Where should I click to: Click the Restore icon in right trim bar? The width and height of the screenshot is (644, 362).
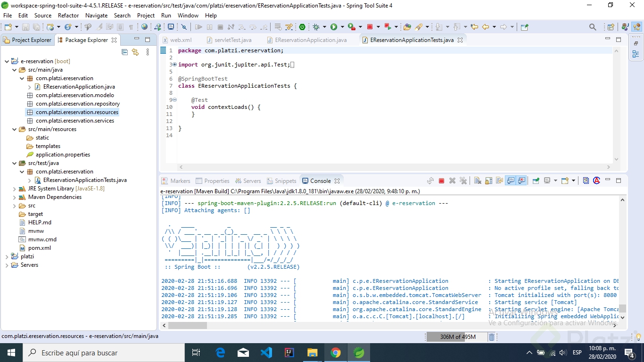636,43
